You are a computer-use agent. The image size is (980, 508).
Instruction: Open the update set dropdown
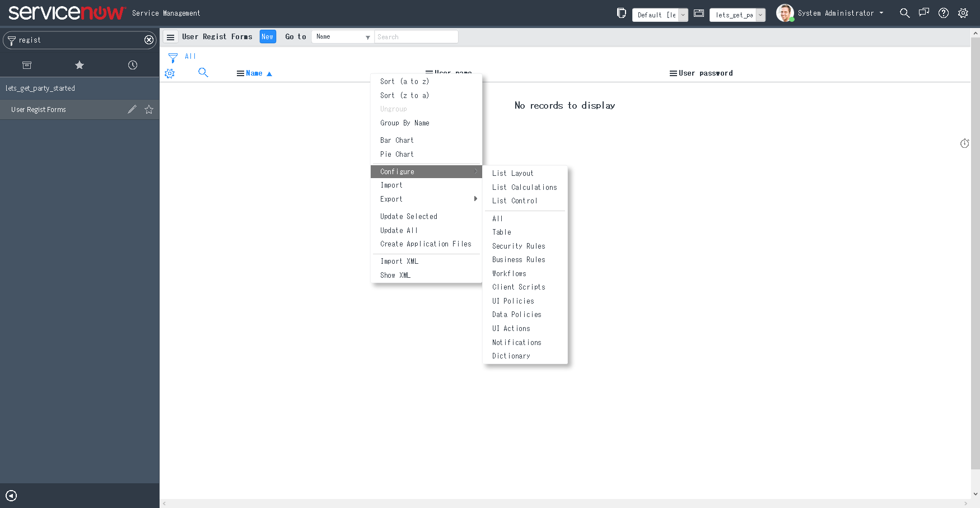point(660,15)
